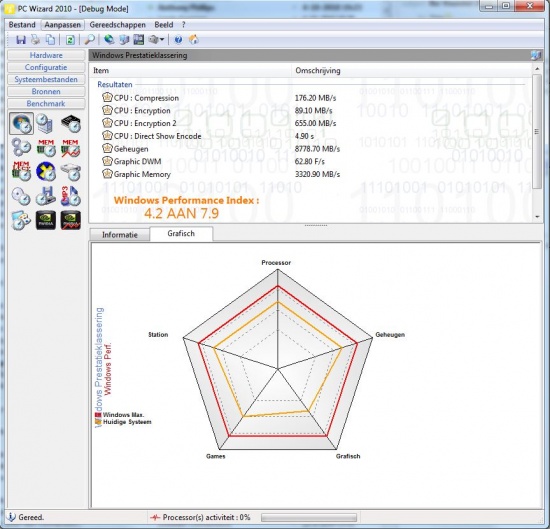Click the Home house toolbar icon
The width and height of the screenshot is (550, 529).
point(194,40)
